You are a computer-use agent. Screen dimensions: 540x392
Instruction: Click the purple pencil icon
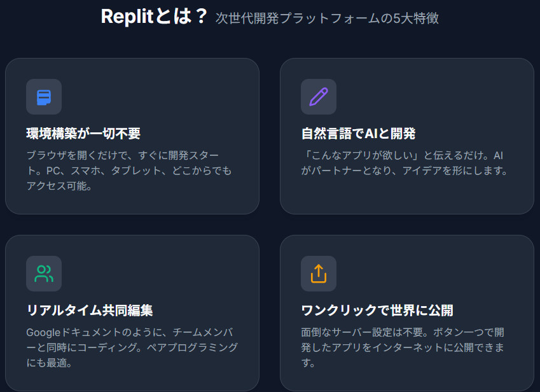click(x=319, y=97)
